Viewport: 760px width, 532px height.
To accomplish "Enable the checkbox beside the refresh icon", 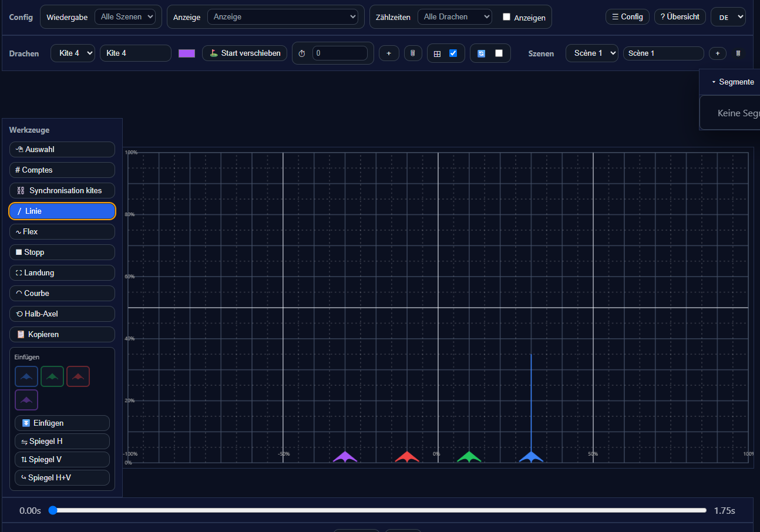I will (499, 53).
